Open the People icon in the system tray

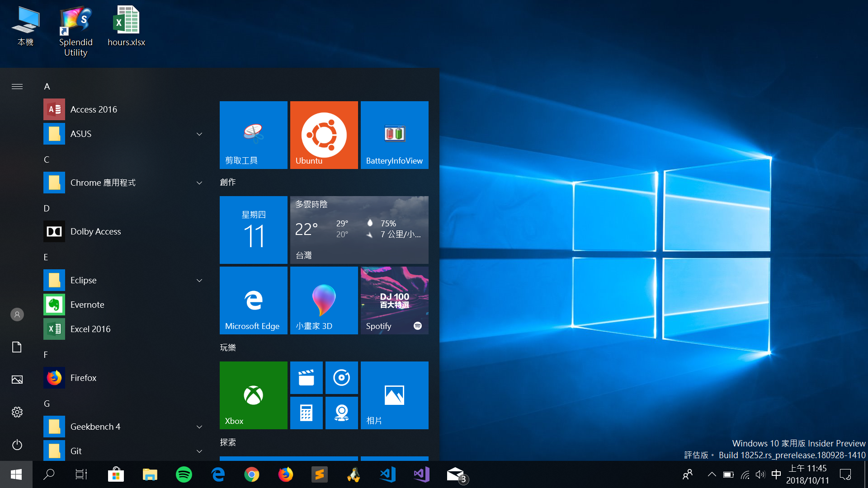688,474
